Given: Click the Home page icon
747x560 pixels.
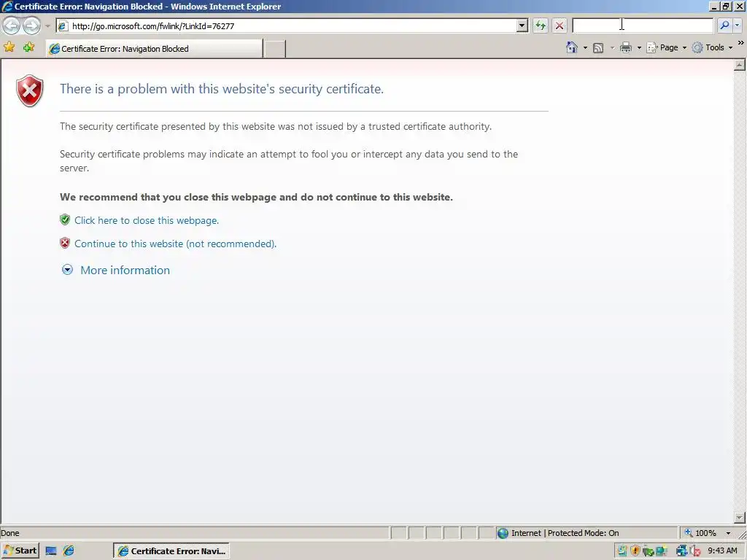Looking at the screenshot, I should (x=572, y=47).
